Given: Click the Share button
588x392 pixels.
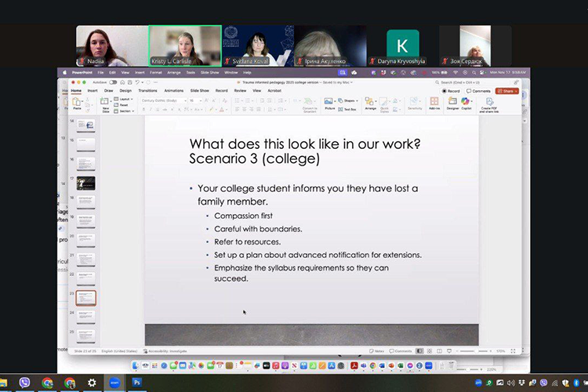Looking at the screenshot, I should [x=507, y=91].
